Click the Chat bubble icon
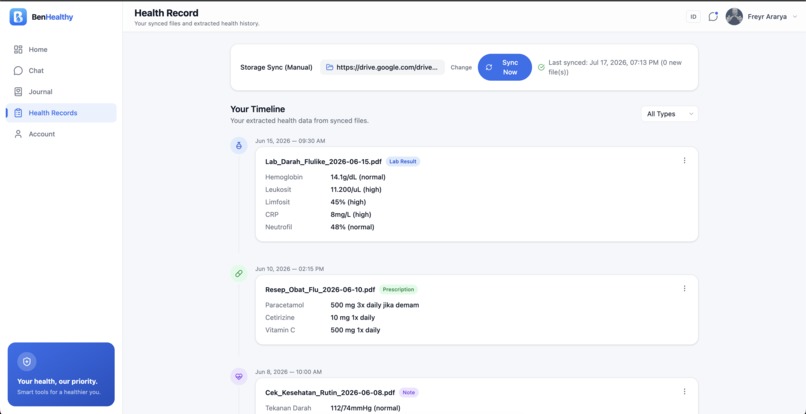This screenshot has height=414, width=806. [x=18, y=70]
